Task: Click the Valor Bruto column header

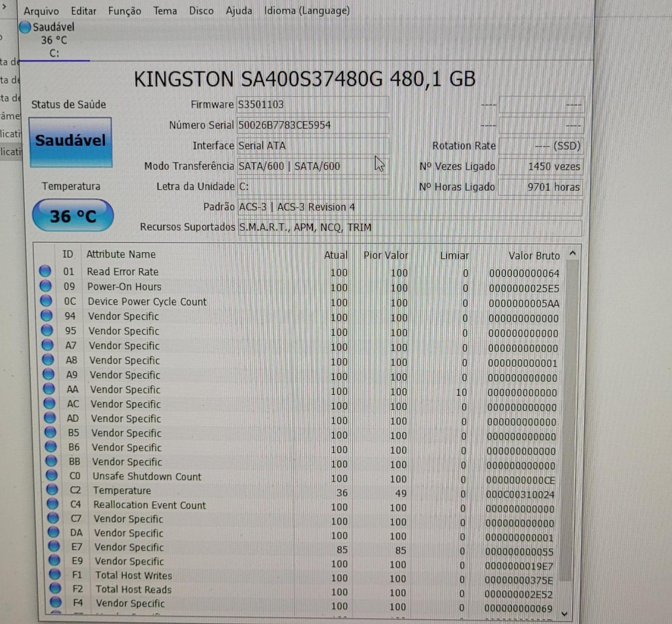Action: [534, 256]
